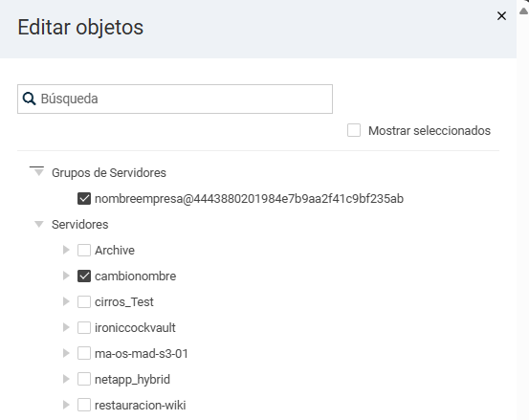Close the Editar objetos dialog
The width and height of the screenshot is (529, 420).
point(501,16)
